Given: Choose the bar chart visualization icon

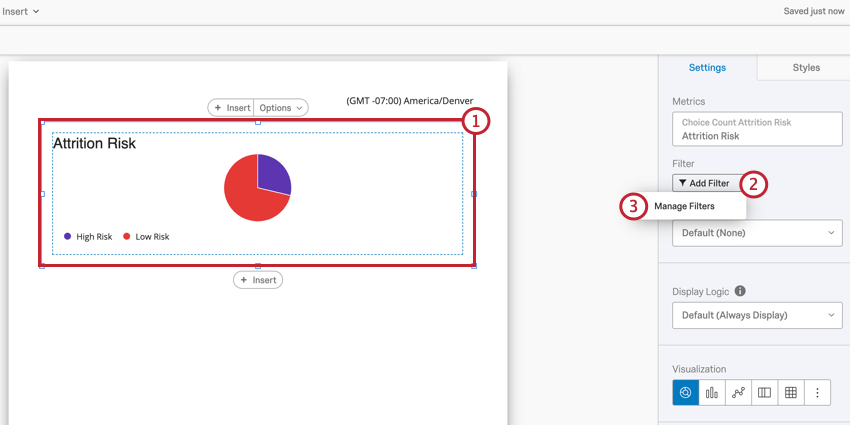Looking at the screenshot, I should click(x=712, y=392).
